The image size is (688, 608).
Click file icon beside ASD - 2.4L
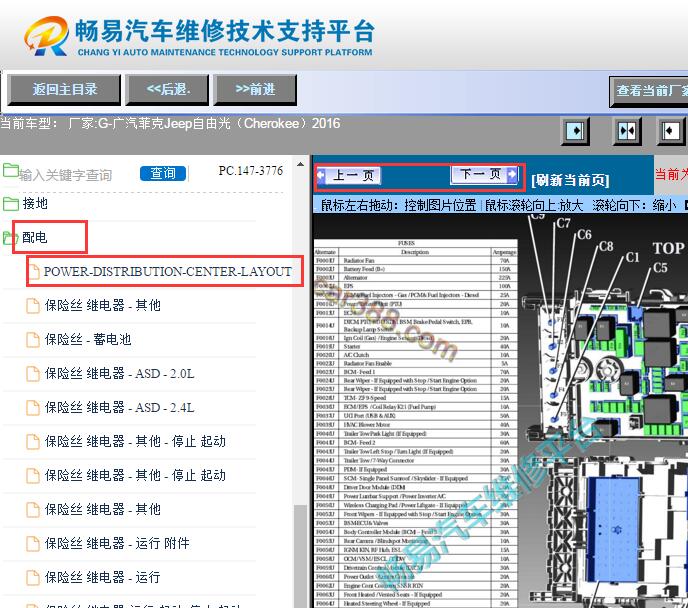(x=33, y=408)
